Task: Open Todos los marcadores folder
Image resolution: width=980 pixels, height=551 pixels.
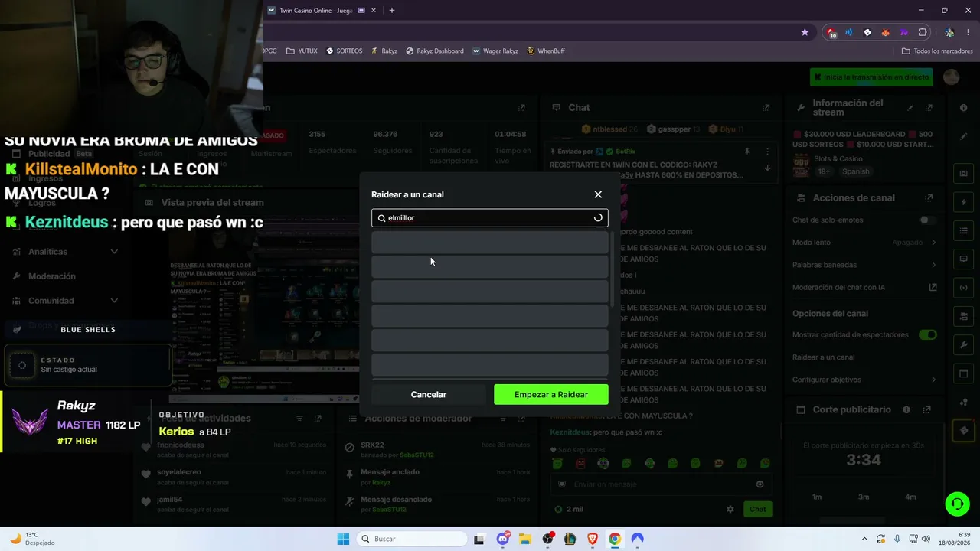Action: [937, 51]
